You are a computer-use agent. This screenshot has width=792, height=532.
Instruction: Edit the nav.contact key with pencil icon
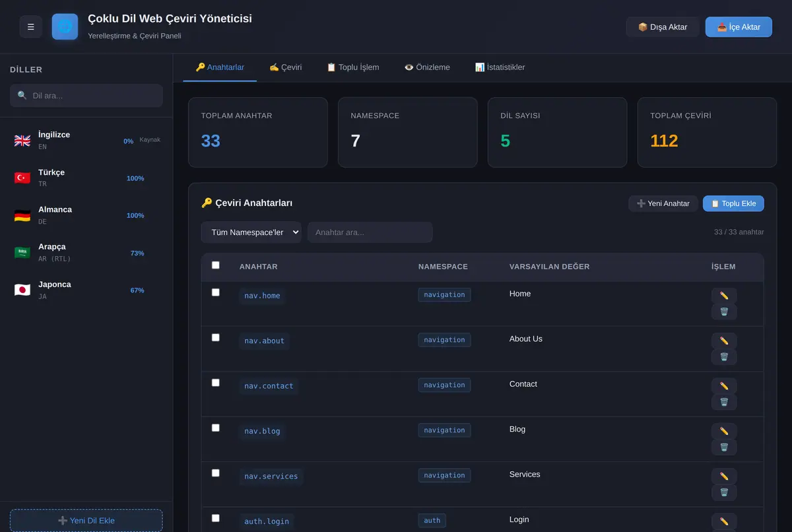[x=724, y=386]
